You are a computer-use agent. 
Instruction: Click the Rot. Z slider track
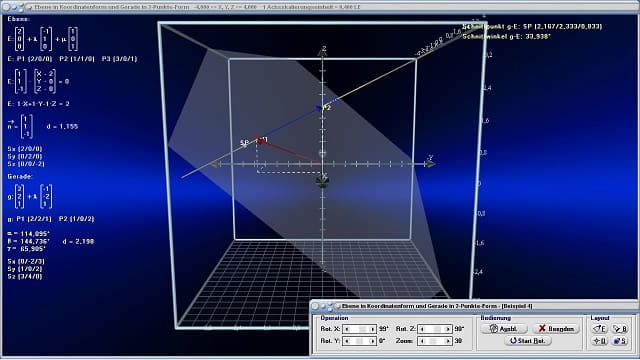(x=435, y=329)
